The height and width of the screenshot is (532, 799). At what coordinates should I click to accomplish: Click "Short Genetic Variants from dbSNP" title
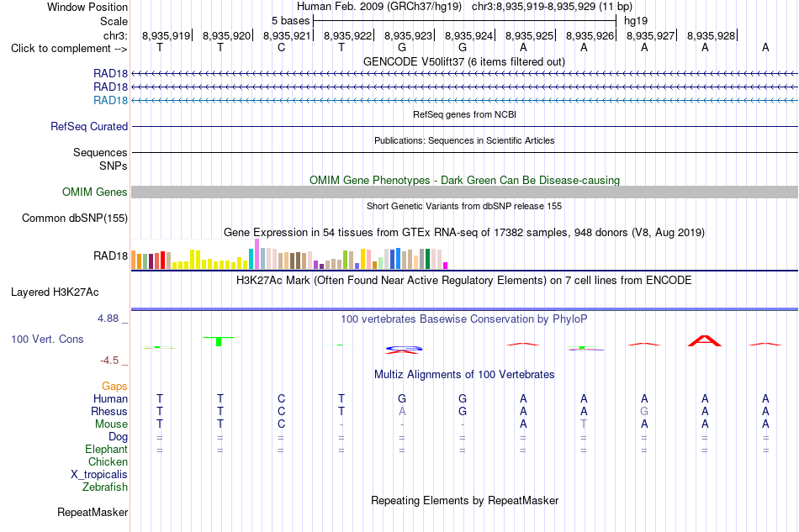pos(464,206)
